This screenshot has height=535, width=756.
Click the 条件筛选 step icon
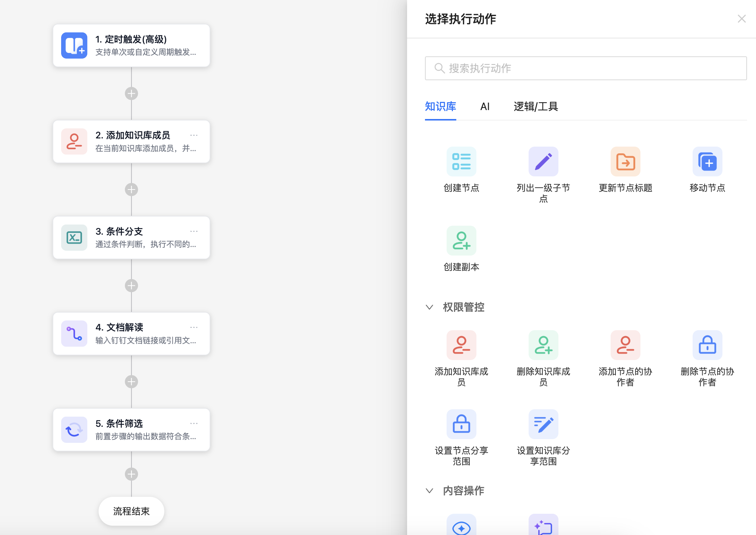click(x=74, y=430)
